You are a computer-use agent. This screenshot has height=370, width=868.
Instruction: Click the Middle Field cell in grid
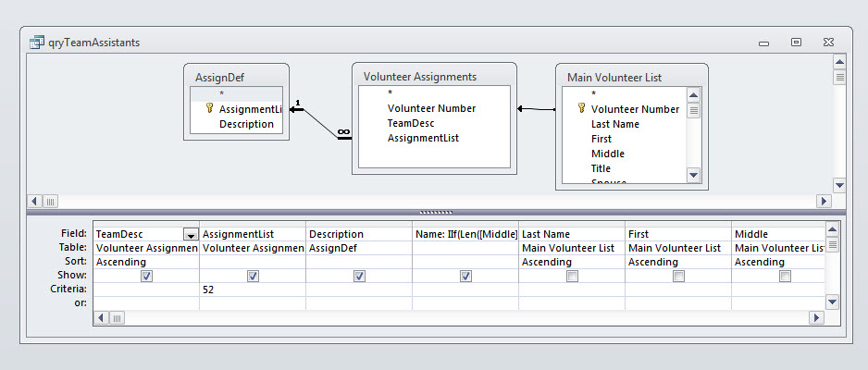[777, 235]
